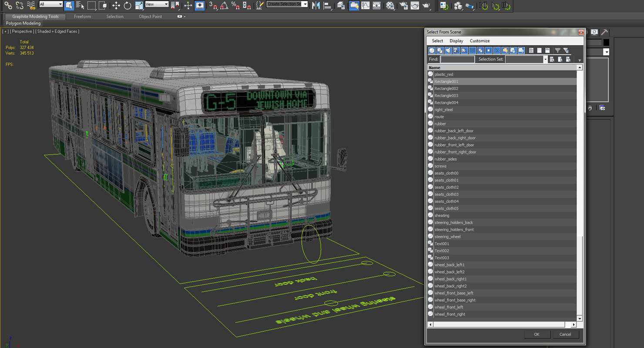The width and height of the screenshot is (644, 348).
Task: Open the Customize menu in Select From Scene
Action: 480,41
